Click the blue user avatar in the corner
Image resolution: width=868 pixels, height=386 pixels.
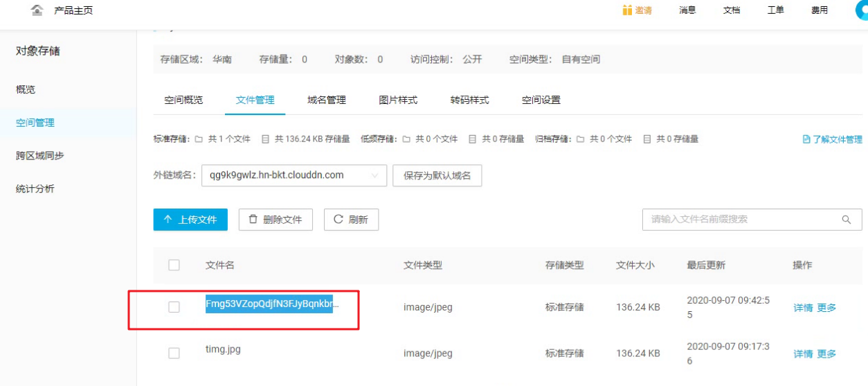[x=862, y=10]
